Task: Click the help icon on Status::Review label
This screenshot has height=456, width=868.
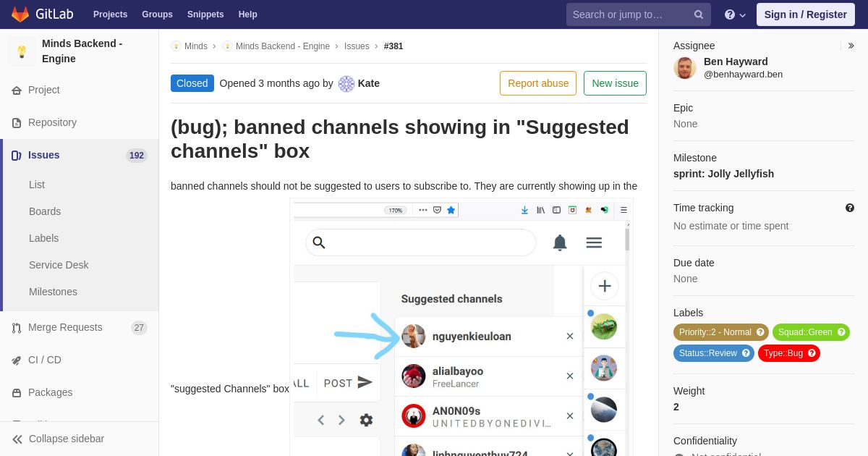Action: (x=746, y=353)
